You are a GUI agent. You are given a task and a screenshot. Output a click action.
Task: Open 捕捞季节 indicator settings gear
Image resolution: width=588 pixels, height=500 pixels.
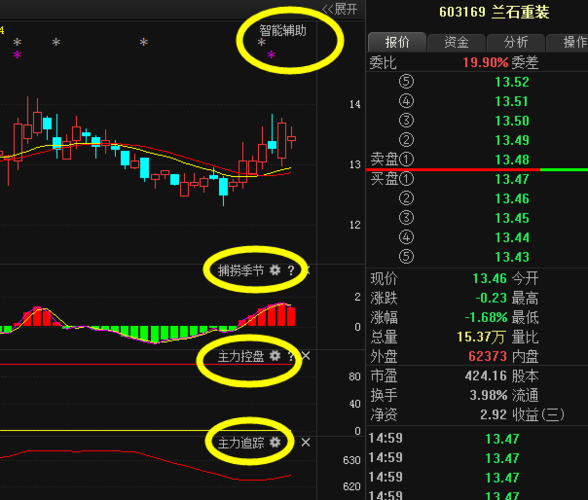pyautogui.click(x=275, y=270)
